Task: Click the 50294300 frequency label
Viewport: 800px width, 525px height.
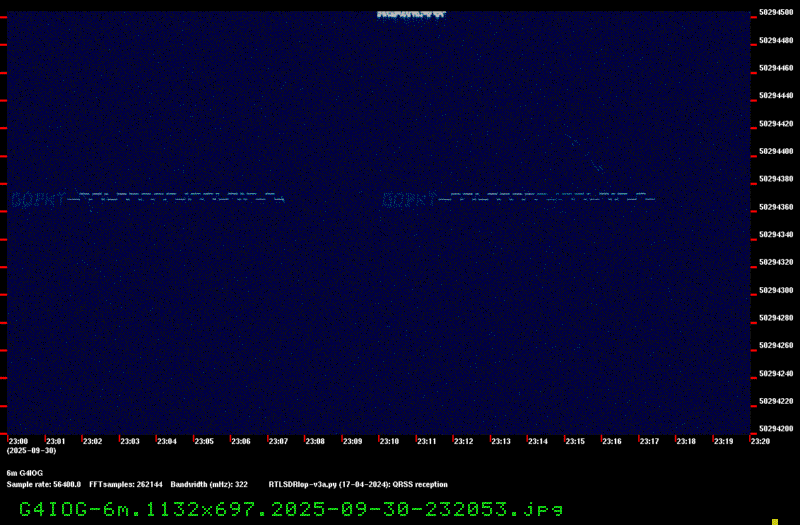Action: point(776,290)
